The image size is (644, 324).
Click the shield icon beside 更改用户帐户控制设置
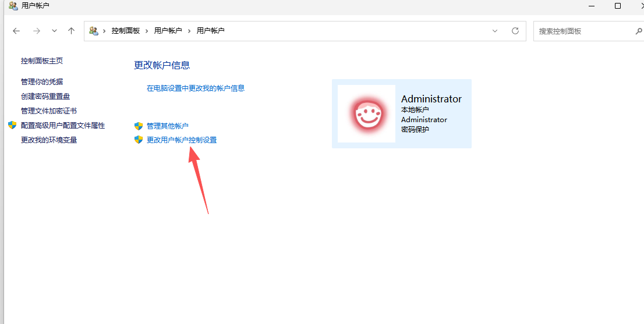coord(139,140)
